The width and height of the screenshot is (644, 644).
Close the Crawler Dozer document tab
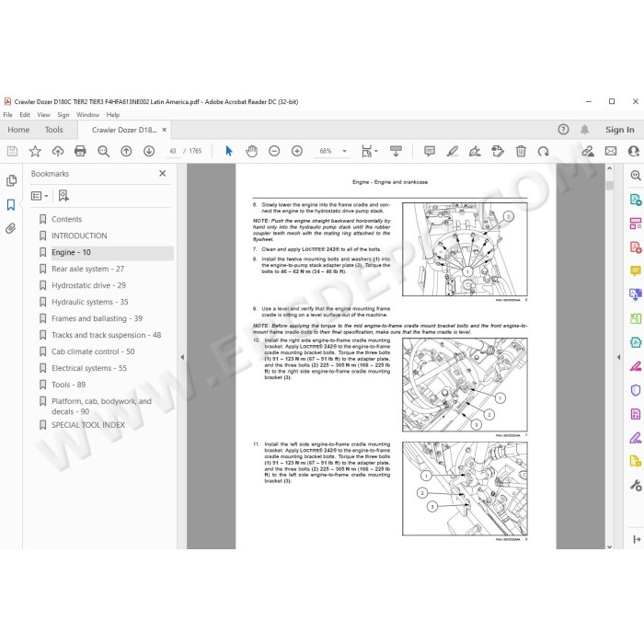tap(165, 130)
